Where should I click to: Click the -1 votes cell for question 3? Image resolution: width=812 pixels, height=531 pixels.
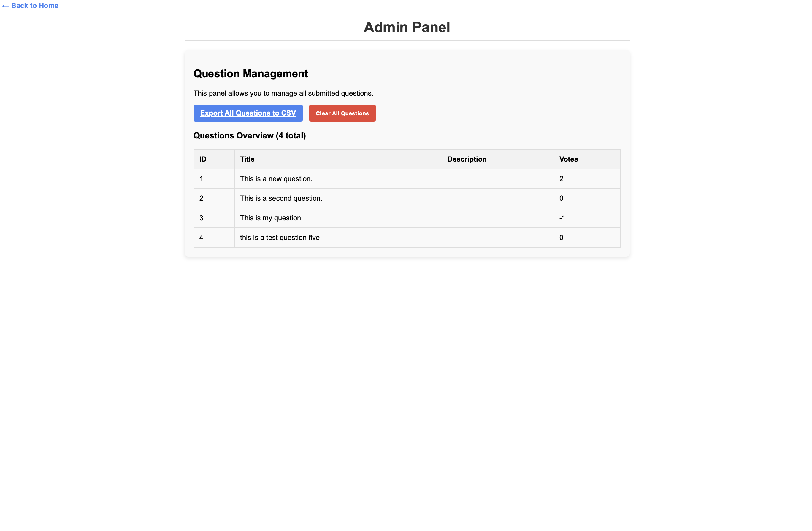[x=587, y=218]
